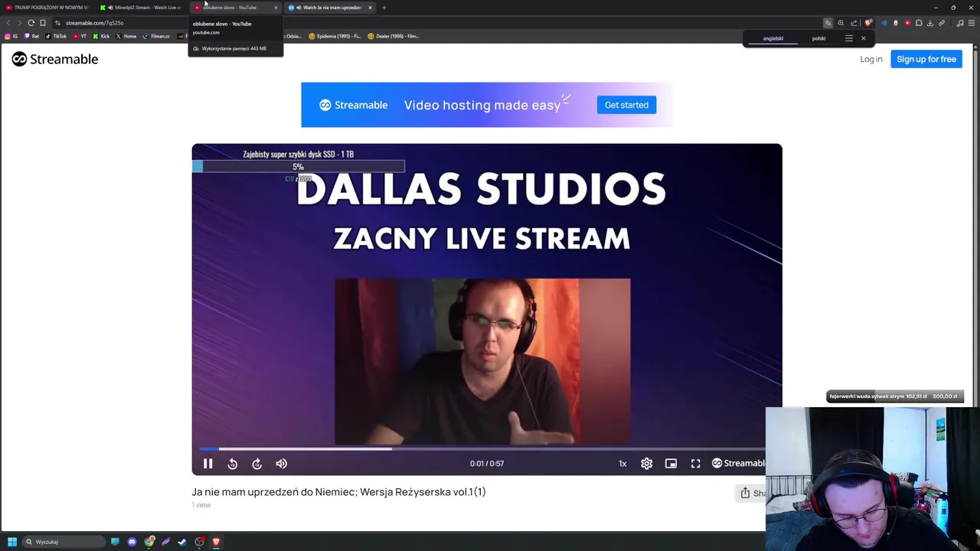Click the Streamable logo in header

(x=55, y=59)
